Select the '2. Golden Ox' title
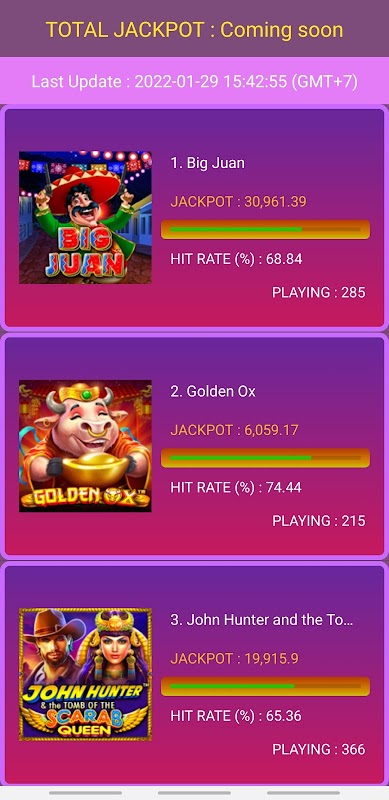Image resolution: width=389 pixels, height=800 pixels. (x=213, y=391)
